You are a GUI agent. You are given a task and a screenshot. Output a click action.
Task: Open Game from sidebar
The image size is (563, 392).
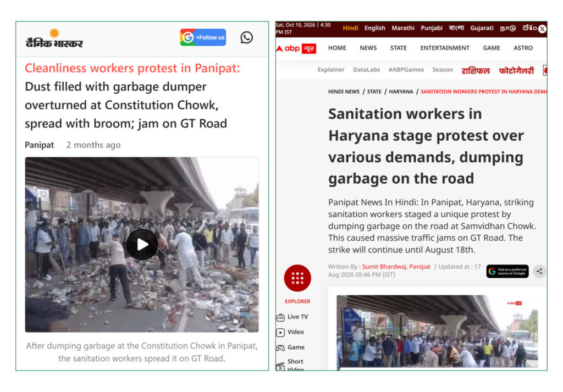tap(290, 347)
